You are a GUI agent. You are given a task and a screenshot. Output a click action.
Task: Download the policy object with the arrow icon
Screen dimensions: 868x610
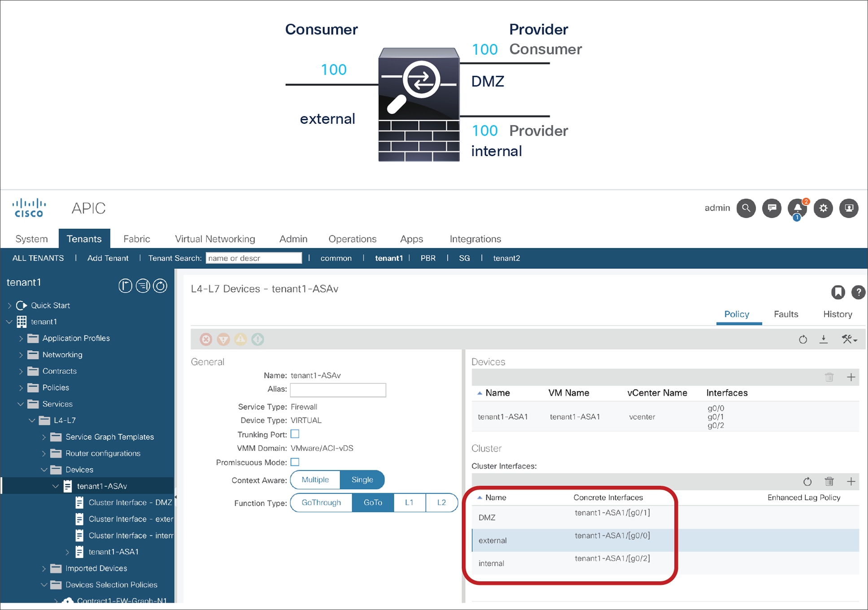click(x=824, y=339)
